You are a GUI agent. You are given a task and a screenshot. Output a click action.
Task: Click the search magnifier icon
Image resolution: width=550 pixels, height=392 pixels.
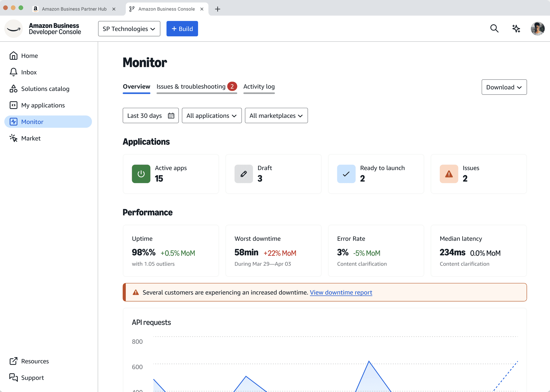point(494,29)
